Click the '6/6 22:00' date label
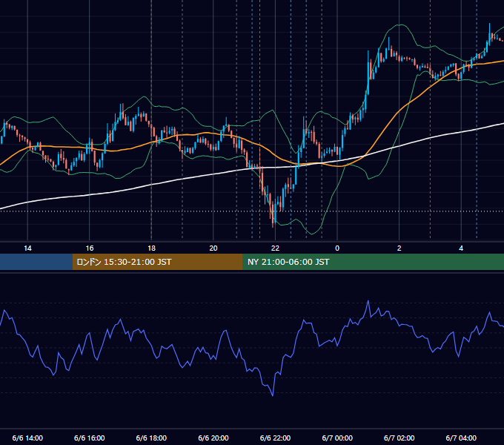The image size is (504, 445). [x=275, y=438]
